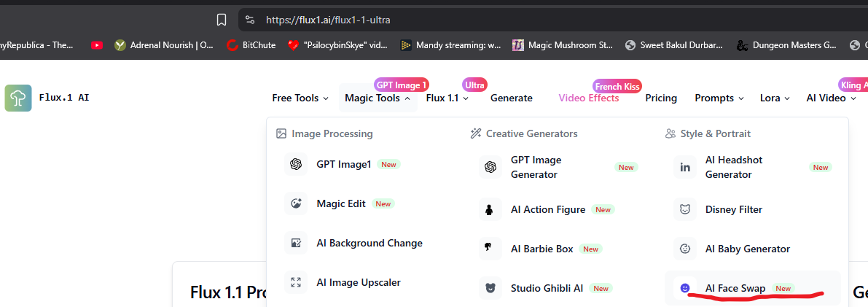Expand the Lora dropdown
Viewport: 868px width, 307px height.
pyautogui.click(x=775, y=98)
